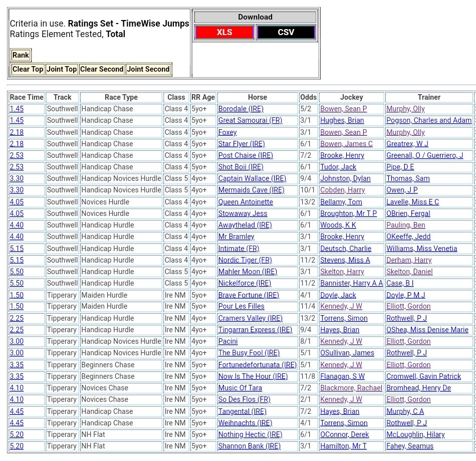Open horse link Tingarran Express (IRE)
476x461 pixels.
click(255, 330)
